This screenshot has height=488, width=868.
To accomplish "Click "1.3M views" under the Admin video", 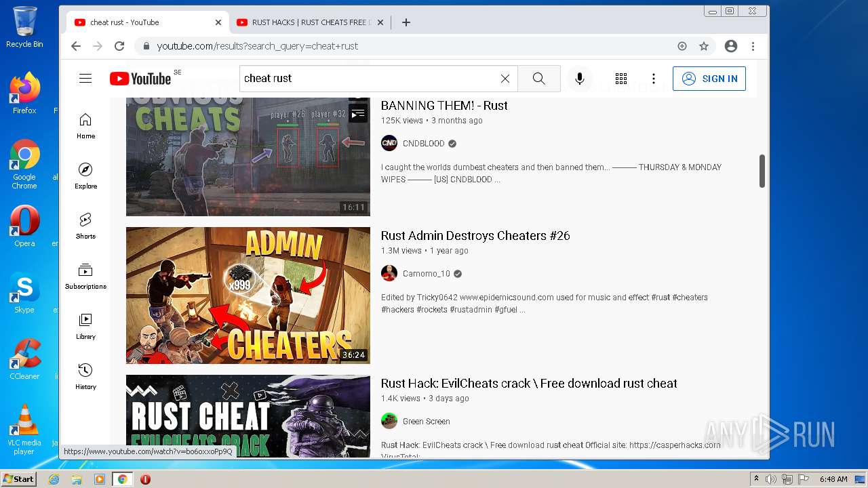I will [401, 251].
